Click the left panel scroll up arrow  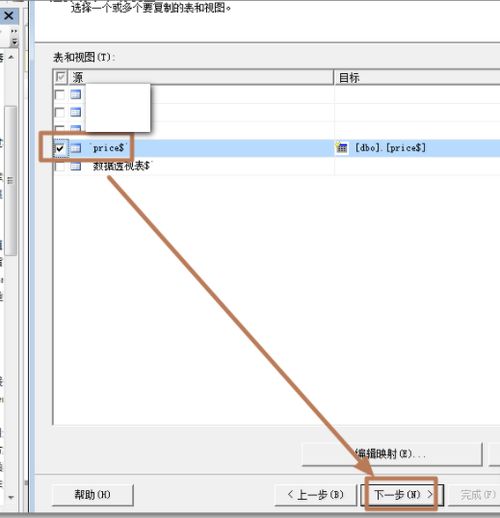pos(11,57)
